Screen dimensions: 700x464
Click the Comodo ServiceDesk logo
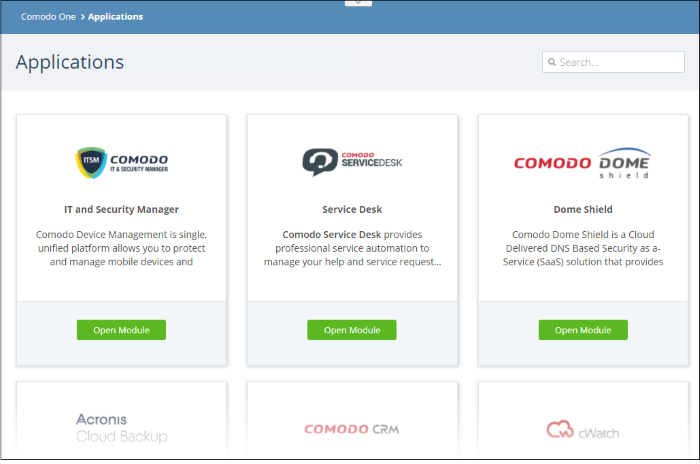[352, 162]
